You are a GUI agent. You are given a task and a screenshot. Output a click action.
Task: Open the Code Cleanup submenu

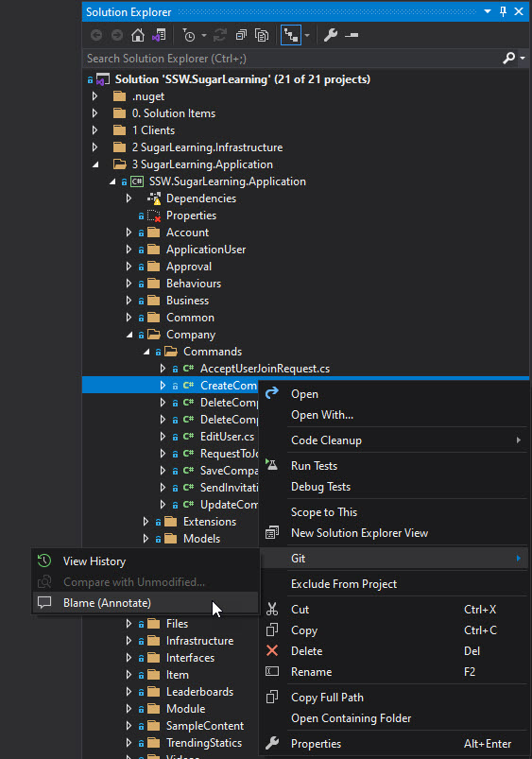pos(393,440)
